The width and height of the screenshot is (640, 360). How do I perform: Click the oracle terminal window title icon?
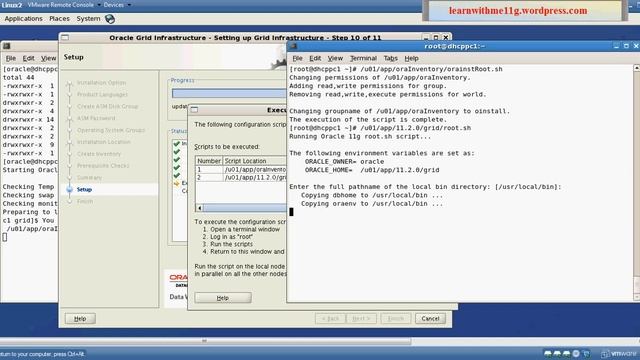(7, 47)
